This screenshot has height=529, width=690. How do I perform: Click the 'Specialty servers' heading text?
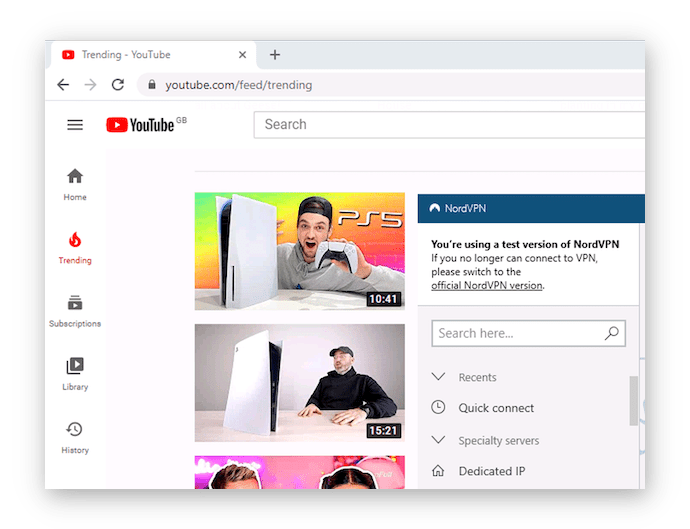coord(499,441)
